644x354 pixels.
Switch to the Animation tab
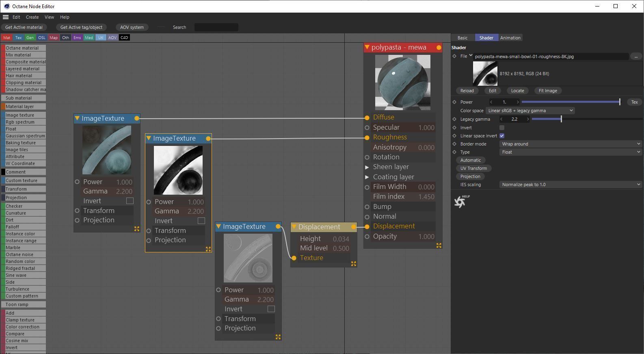point(510,38)
